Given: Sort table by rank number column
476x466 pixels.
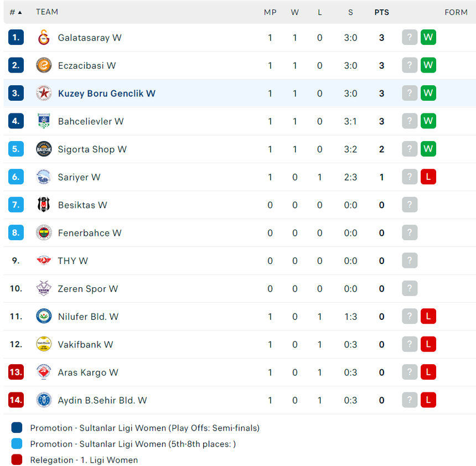Looking at the screenshot, I should coord(16,12).
